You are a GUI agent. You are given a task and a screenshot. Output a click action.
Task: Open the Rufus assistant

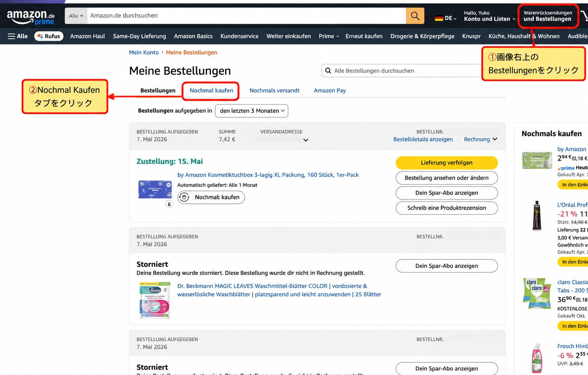(49, 36)
